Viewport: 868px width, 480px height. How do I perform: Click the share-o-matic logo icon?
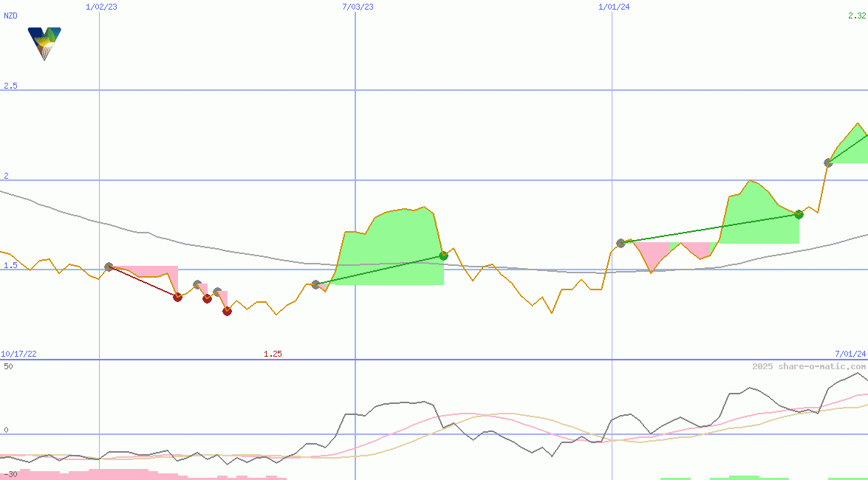44,43
